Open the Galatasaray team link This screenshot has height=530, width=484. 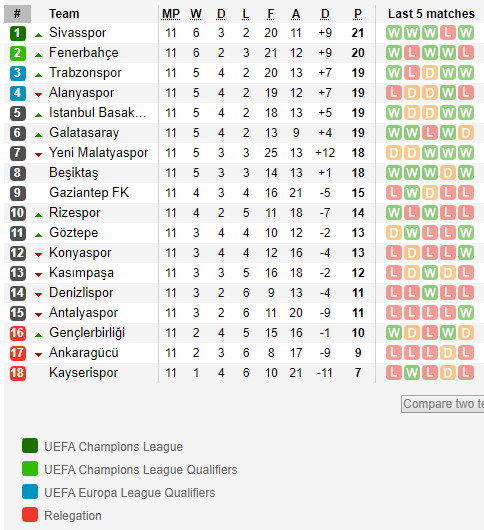[84, 133]
